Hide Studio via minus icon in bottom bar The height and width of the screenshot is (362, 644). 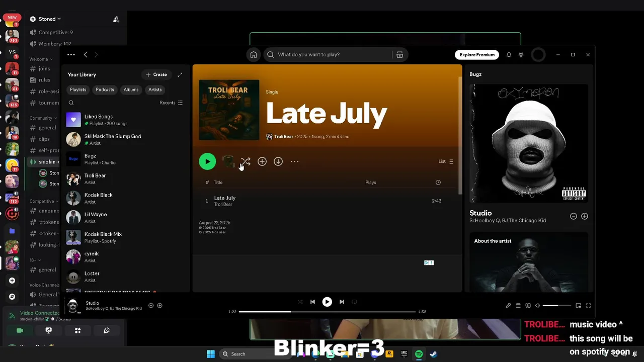pyautogui.click(x=151, y=305)
